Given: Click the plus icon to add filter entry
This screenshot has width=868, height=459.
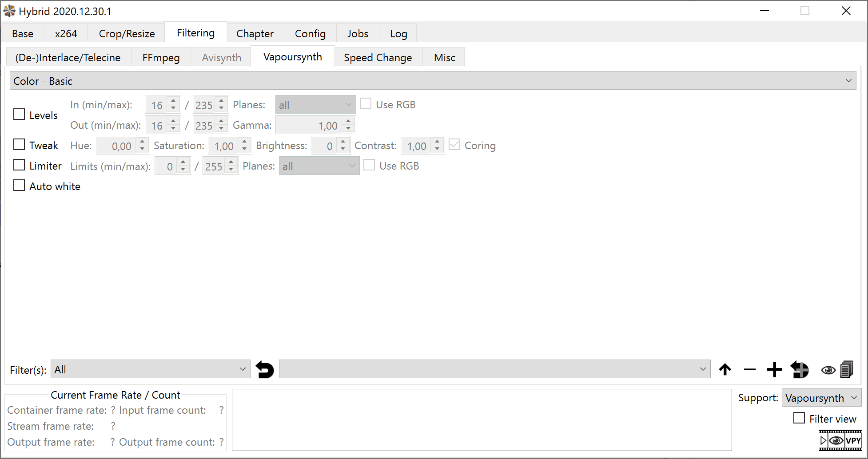Looking at the screenshot, I should pos(774,369).
